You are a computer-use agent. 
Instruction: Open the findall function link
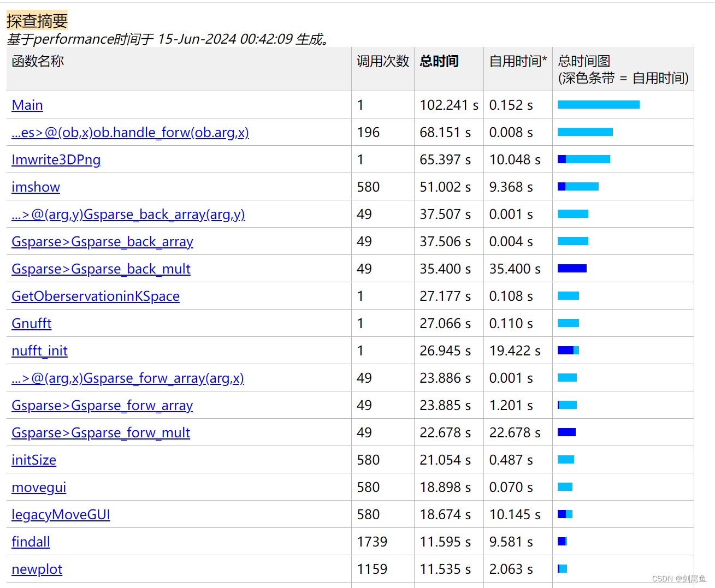pyautogui.click(x=31, y=542)
